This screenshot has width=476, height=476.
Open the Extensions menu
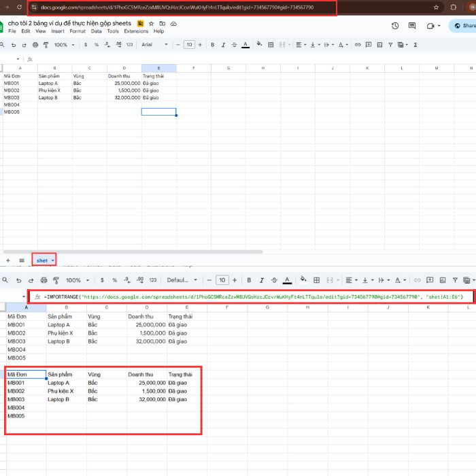coord(136,31)
